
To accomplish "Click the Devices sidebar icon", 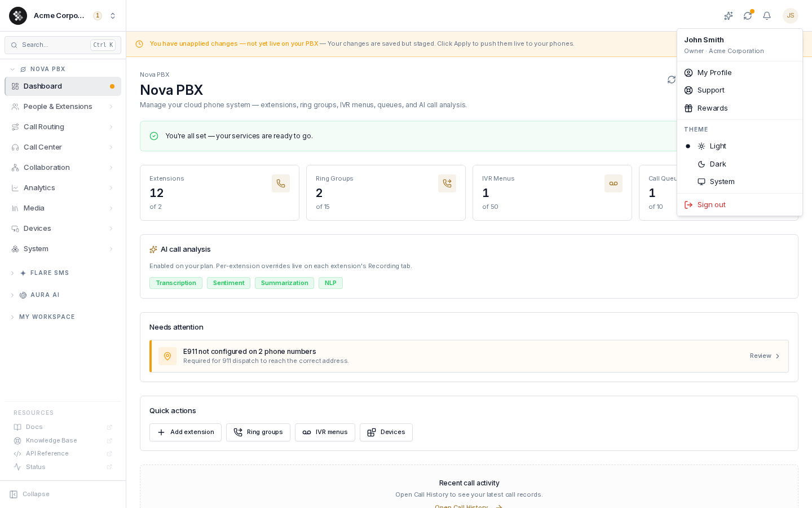I will pos(15,229).
